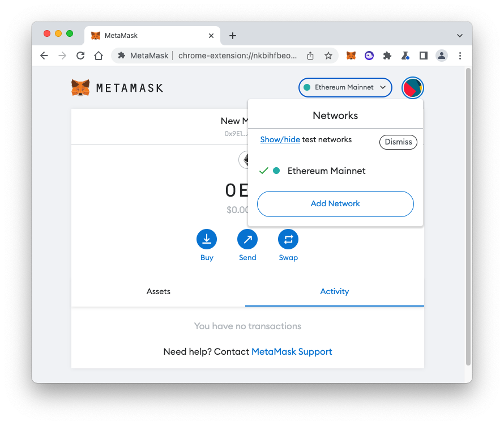Select Ethereum Mainnet in Networks list
Image resolution: width=504 pixels, height=425 pixels.
click(335, 171)
